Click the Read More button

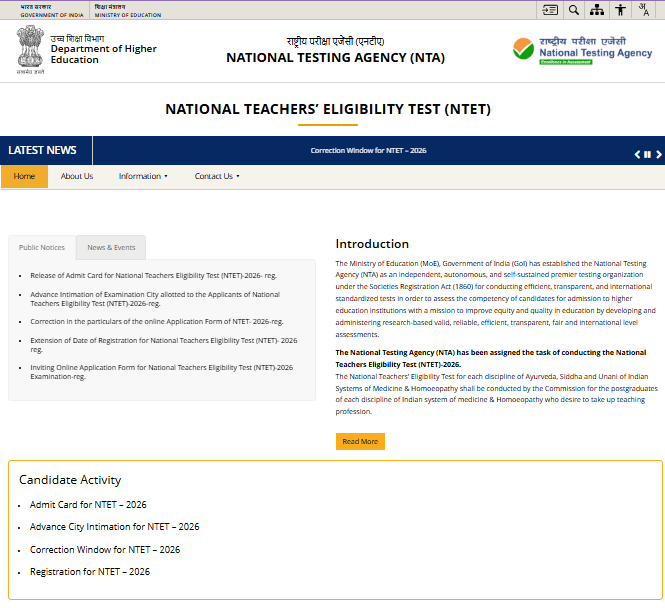tap(360, 441)
